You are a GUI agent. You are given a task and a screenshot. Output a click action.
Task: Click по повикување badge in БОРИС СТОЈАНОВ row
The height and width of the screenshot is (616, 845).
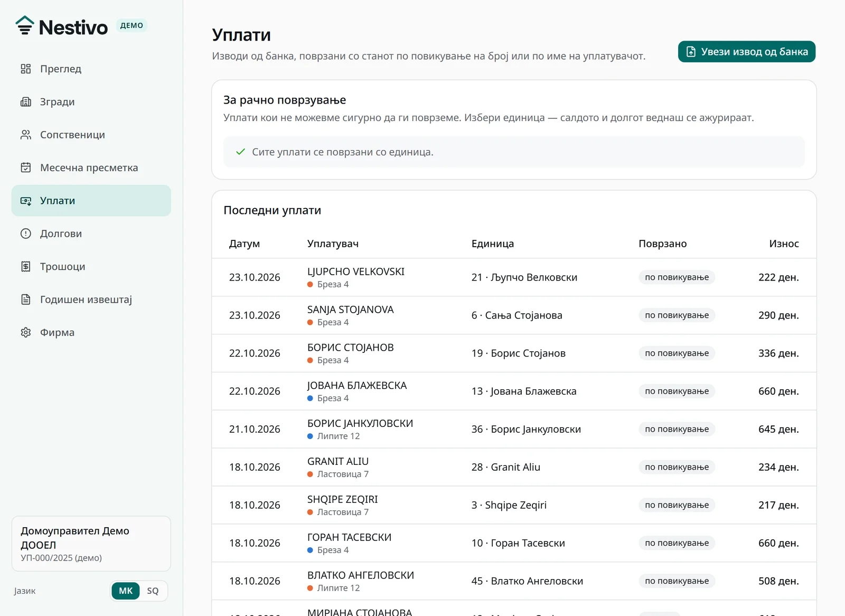(x=677, y=353)
